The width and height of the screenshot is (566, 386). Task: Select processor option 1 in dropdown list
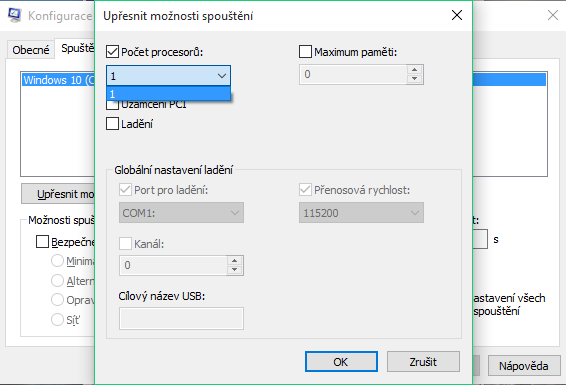pos(168,94)
